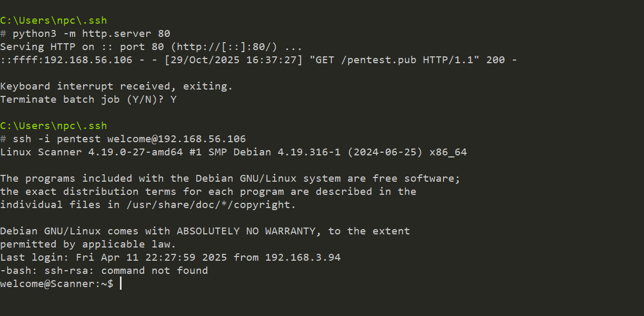Viewport: 644px width, 316px height.
Task: Click the cursor after welcome@Scanner:~$ prompt
Action: click(120, 284)
